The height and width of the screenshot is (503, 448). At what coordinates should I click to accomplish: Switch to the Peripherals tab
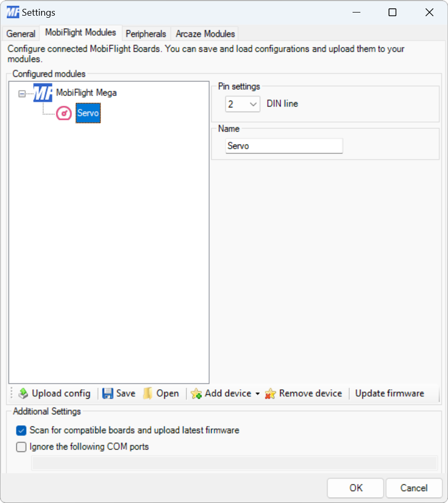coord(146,33)
